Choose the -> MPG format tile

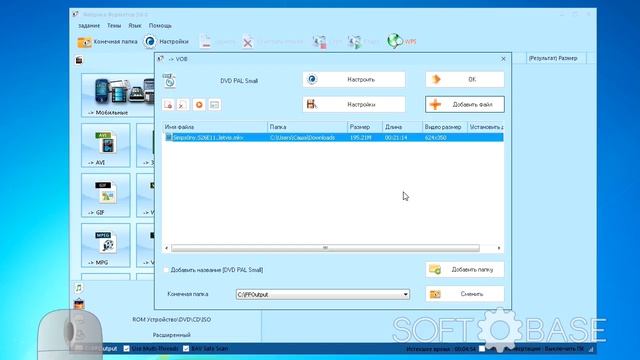coord(106,245)
